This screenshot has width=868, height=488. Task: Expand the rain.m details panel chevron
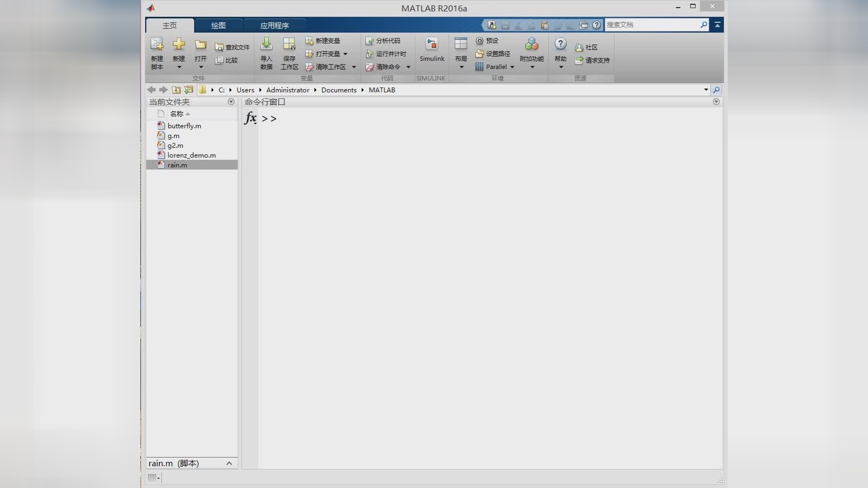229,464
